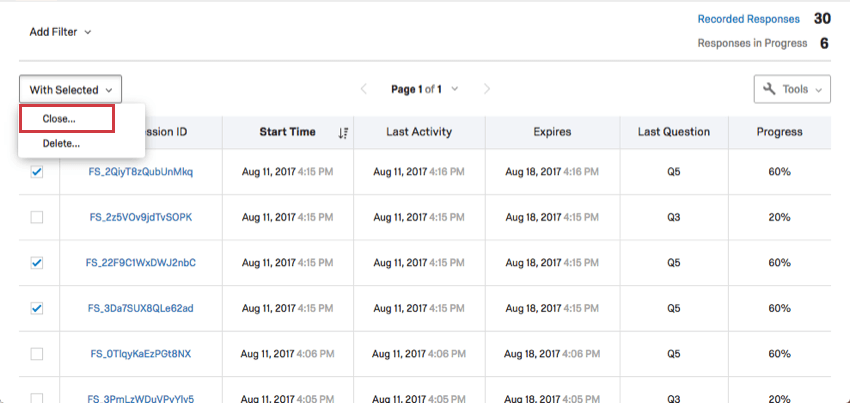Check the FS_2z5VOv9jdTvSOPK row checkbox
The image size is (850, 403).
click(37, 217)
